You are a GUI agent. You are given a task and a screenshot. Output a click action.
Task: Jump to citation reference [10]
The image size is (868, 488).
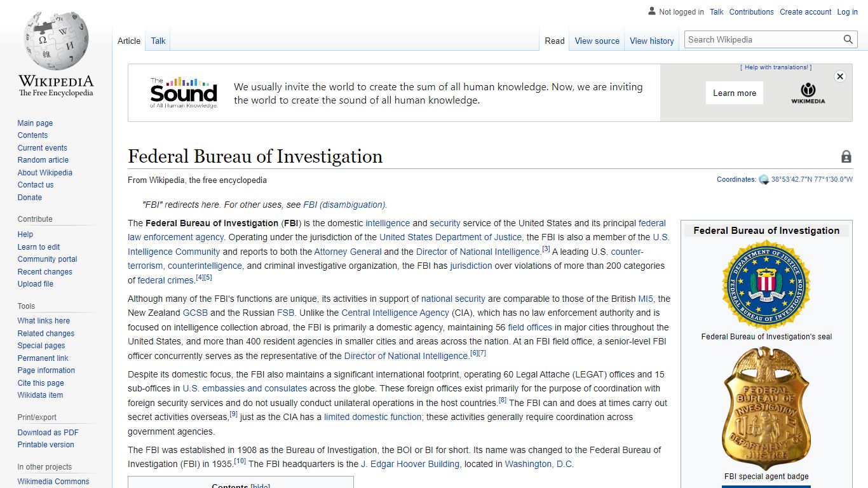tap(240, 461)
